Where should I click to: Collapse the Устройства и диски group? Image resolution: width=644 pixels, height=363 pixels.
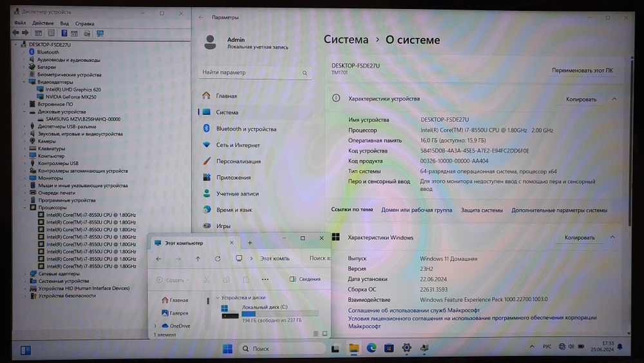(218, 298)
